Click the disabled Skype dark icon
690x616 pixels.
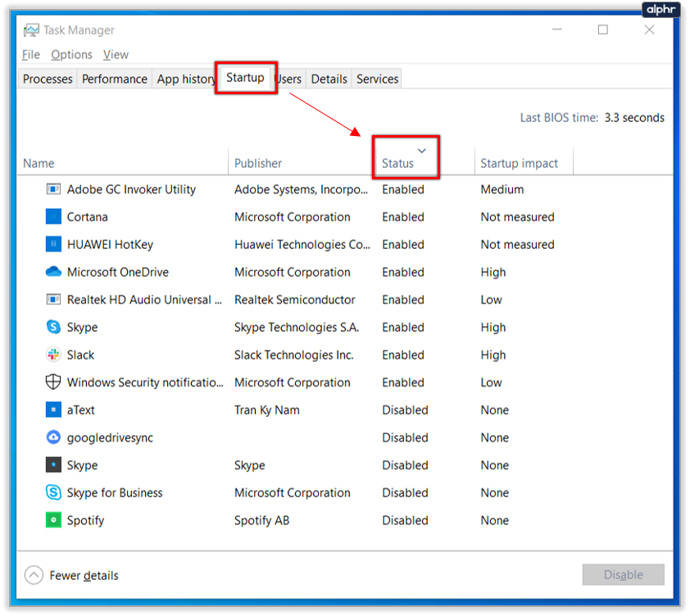click(53, 464)
